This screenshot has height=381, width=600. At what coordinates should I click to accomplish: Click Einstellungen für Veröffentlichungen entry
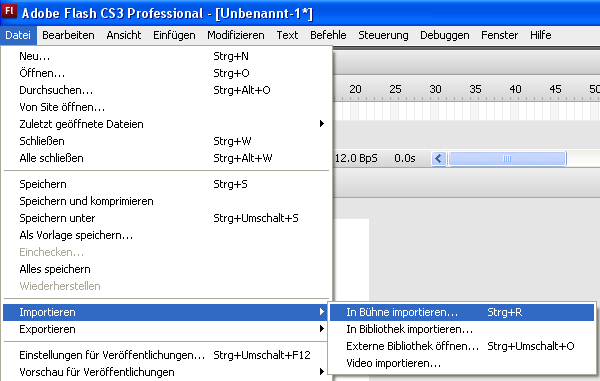tap(166, 355)
